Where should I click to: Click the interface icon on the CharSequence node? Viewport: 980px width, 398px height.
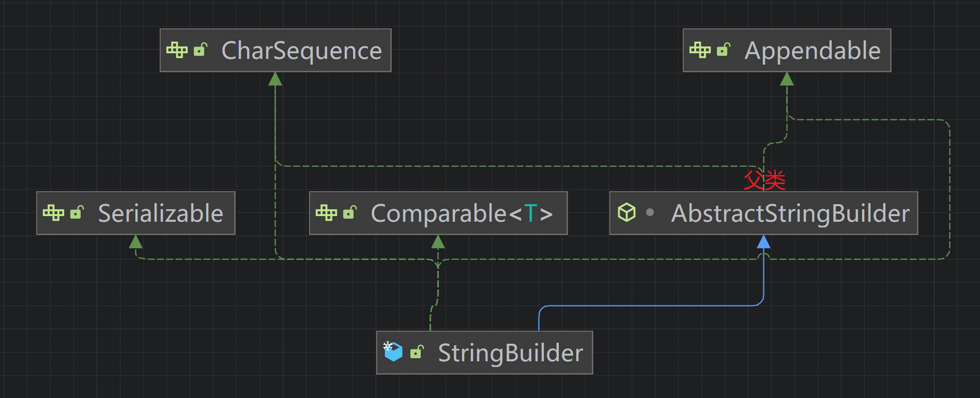pyautogui.click(x=177, y=50)
